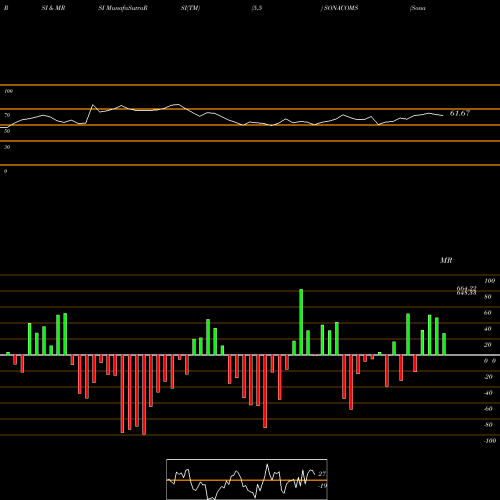
Task: Click the '-80' label on MR axis
Action: 488,425
